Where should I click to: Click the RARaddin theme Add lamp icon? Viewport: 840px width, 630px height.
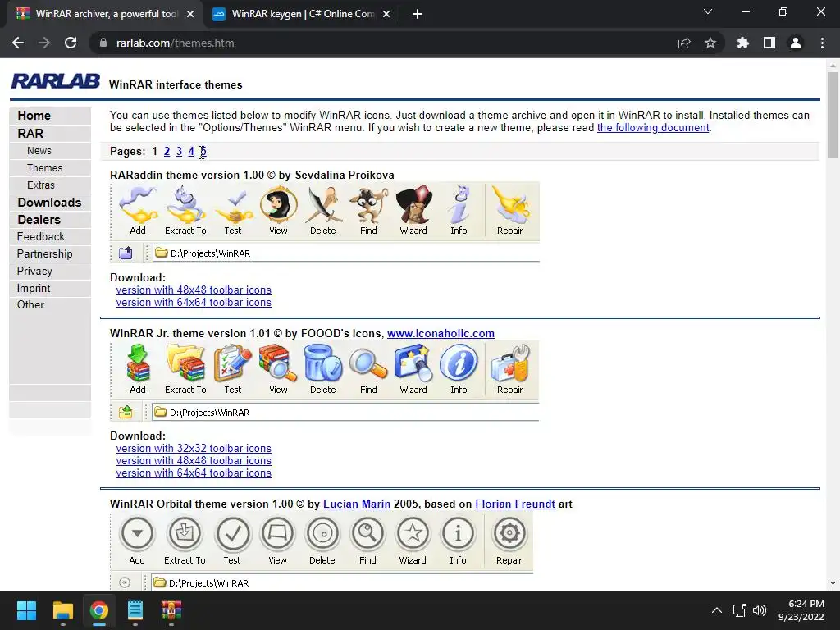138,204
